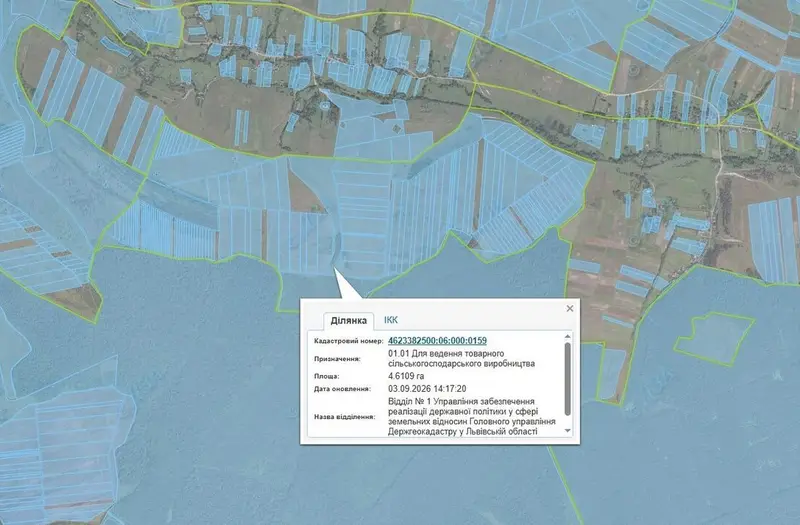Image resolution: width=800 pixels, height=525 pixels.
Task: Click the Призначення label
Action: [337, 359]
